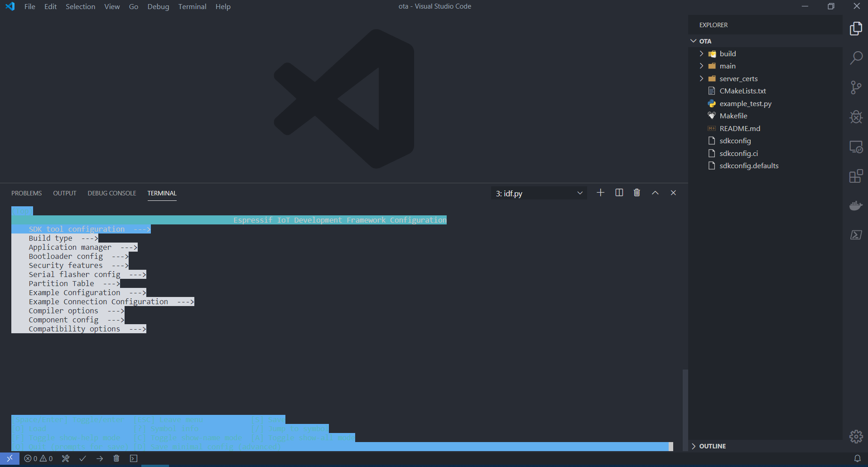
Task: Open the Search view in the activity bar
Action: tap(856, 58)
